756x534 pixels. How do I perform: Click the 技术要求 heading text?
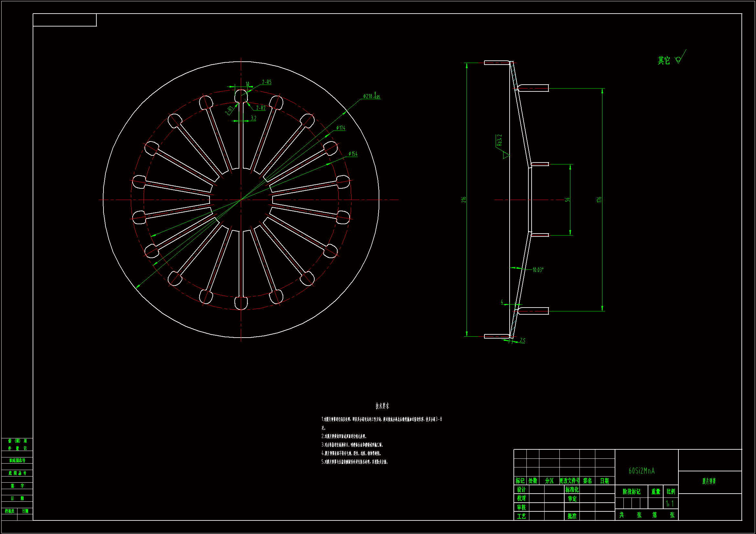coord(382,406)
